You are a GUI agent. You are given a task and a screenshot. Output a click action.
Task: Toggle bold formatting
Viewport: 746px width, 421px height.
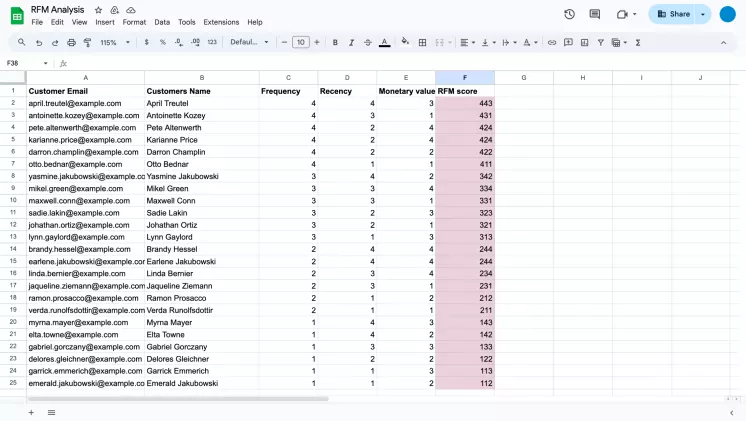[335, 43]
